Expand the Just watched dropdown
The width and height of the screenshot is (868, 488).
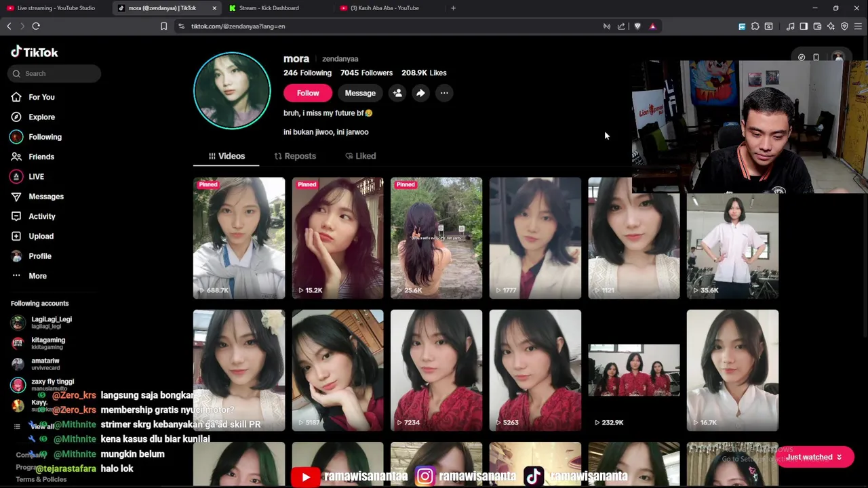(814, 457)
